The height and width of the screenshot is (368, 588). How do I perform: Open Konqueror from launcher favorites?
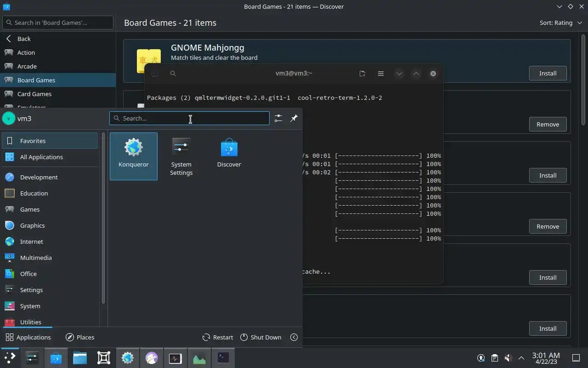(x=133, y=156)
